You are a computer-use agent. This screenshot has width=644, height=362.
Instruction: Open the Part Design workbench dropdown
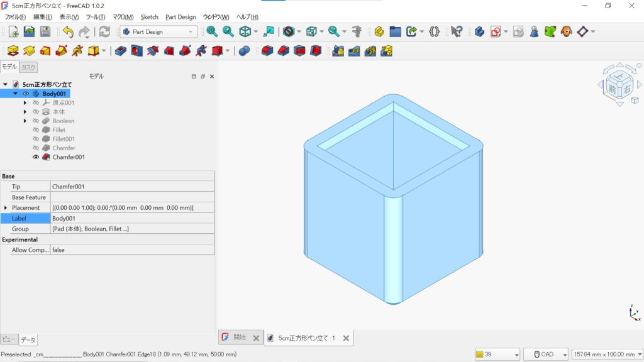click(x=158, y=31)
